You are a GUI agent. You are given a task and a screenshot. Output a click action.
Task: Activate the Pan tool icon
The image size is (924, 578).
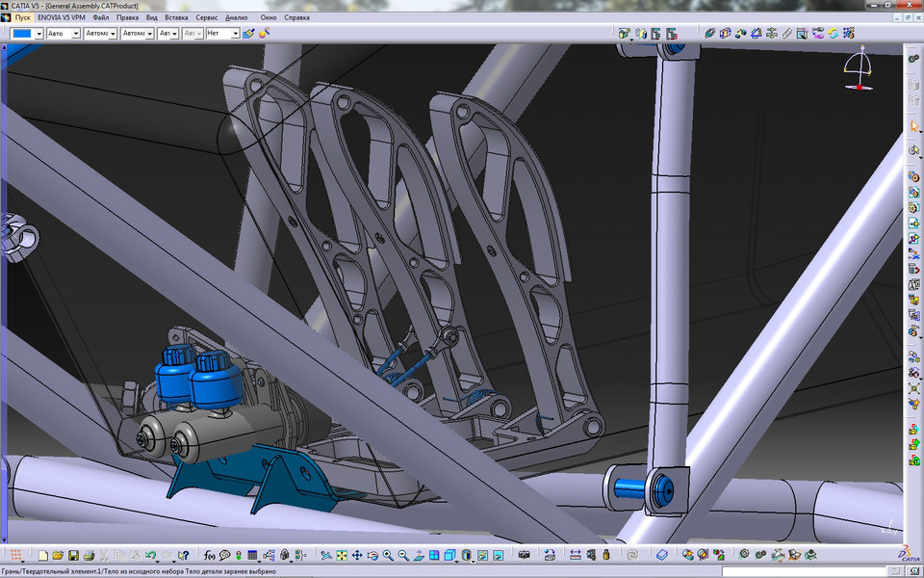[357, 556]
